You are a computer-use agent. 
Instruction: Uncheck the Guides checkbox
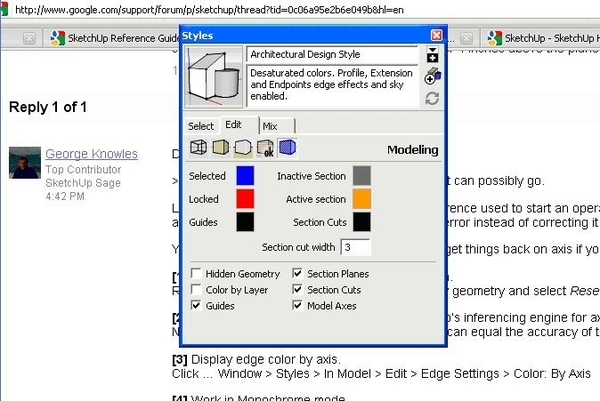(x=196, y=305)
